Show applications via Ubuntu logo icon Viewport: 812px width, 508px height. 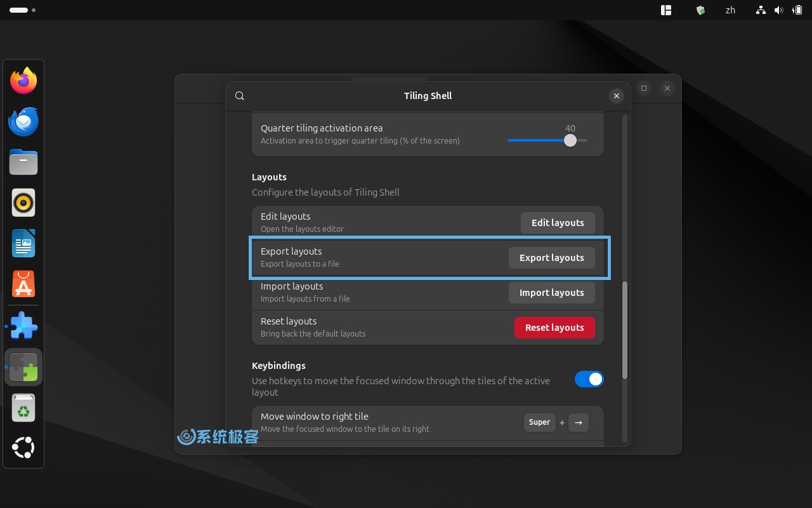(x=23, y=448)
